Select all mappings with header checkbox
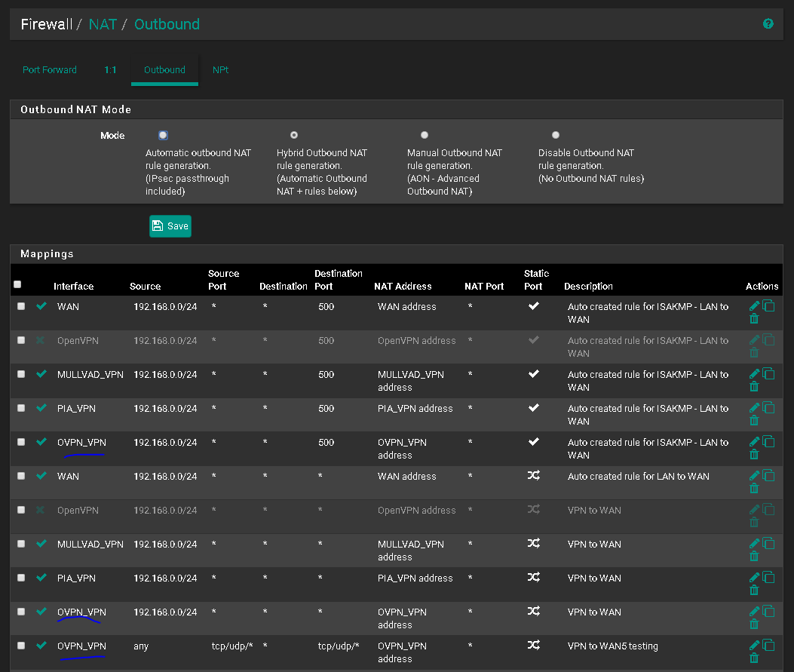 pos(17,284)
